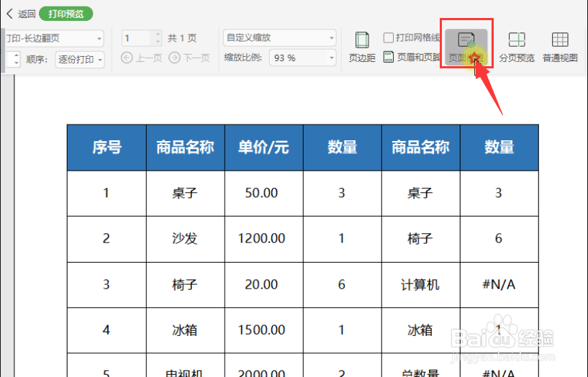Screen dimensions: 588x377
Task: Toggle the 打印网格线 checkbox
Action: pyautogui.click(x=389, y=37)
